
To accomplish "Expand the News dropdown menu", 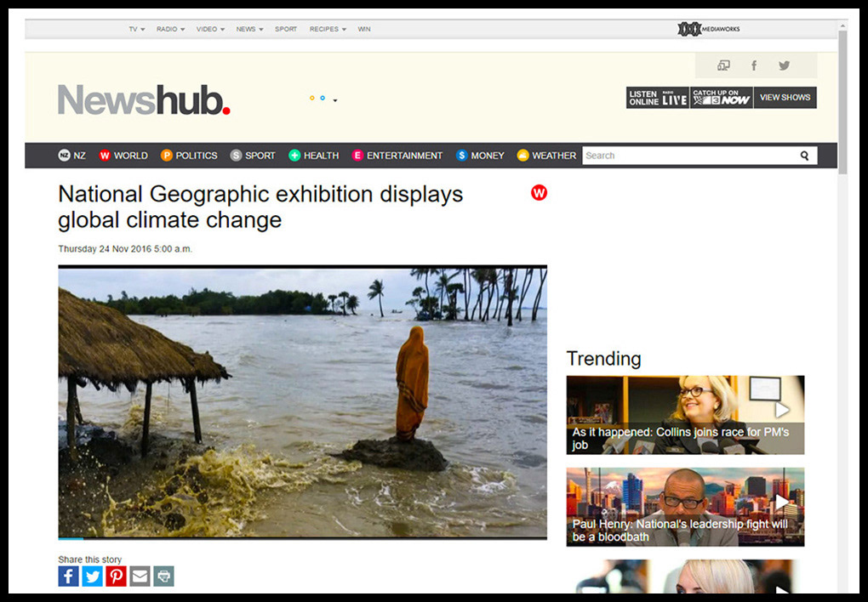I will [x=249, y=29].
